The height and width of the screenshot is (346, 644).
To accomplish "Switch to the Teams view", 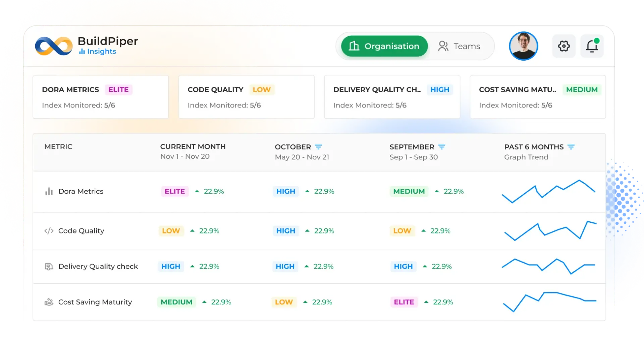I will pyautogui.click(x=459, y=46).
